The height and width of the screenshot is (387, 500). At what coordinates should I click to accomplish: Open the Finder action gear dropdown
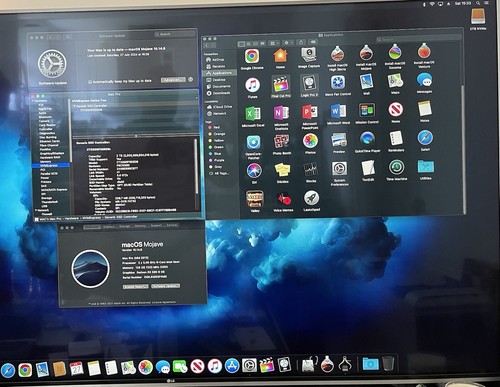click(x=288, y=43)
